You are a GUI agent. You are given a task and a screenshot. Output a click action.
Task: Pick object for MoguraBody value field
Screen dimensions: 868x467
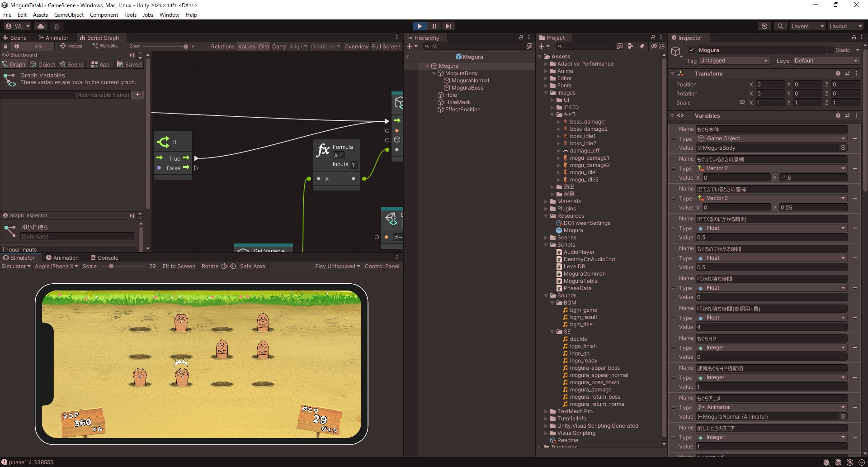pyautogui.click(x=843, y=148)
